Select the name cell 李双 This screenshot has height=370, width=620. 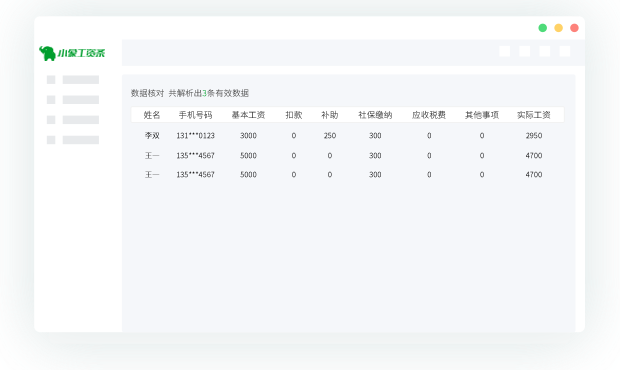(152, 136)
